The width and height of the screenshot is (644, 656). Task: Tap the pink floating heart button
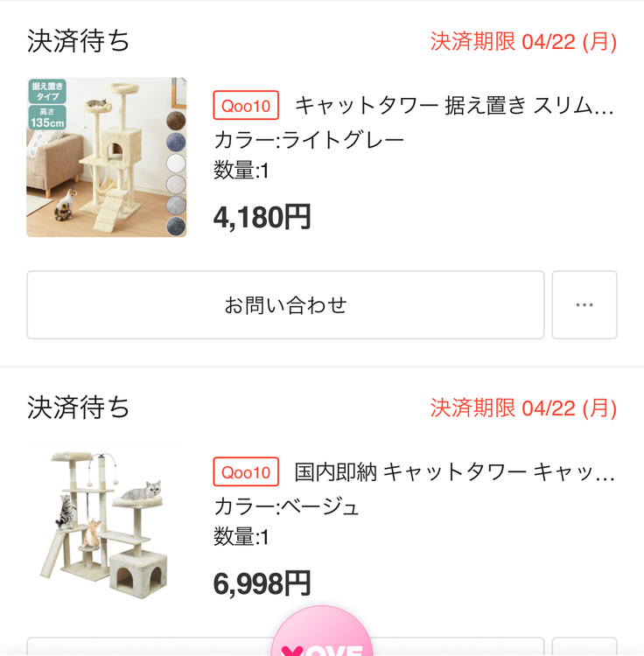tap(322, 639)
